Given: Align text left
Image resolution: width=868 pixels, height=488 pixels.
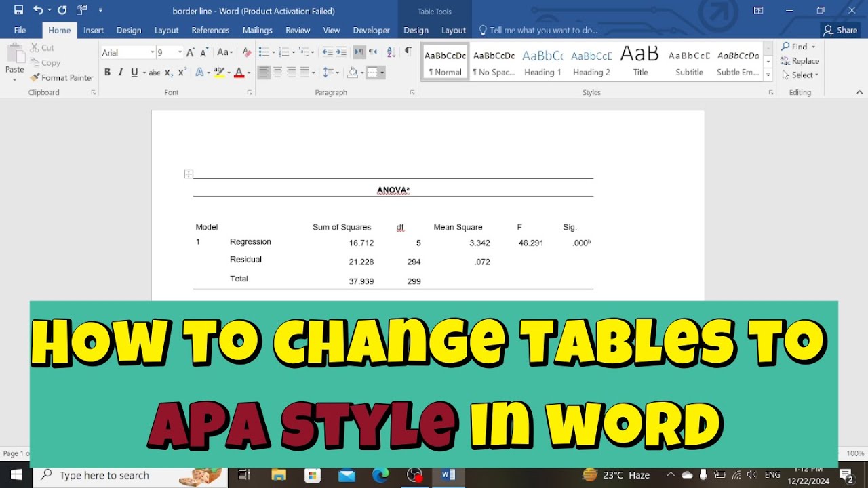Looking at the screenshot, I should point(264,73).
